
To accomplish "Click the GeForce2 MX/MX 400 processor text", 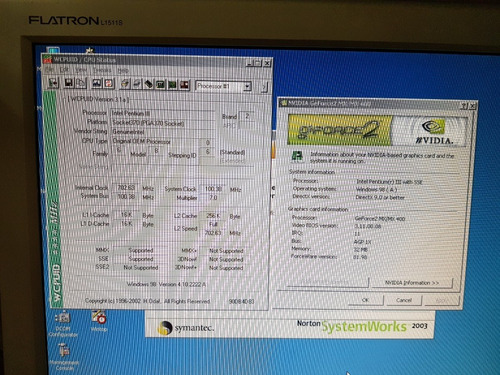I will (x=380, y=219).
